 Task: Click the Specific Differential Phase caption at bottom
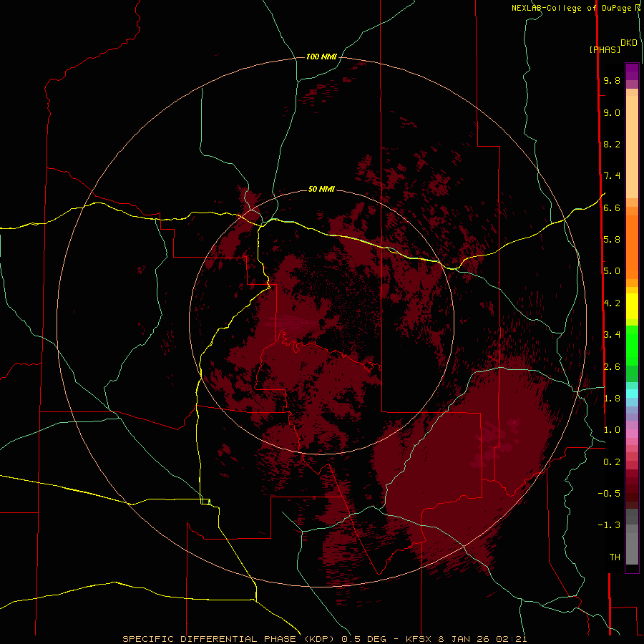pyautogui.click(x=324, y=639)
